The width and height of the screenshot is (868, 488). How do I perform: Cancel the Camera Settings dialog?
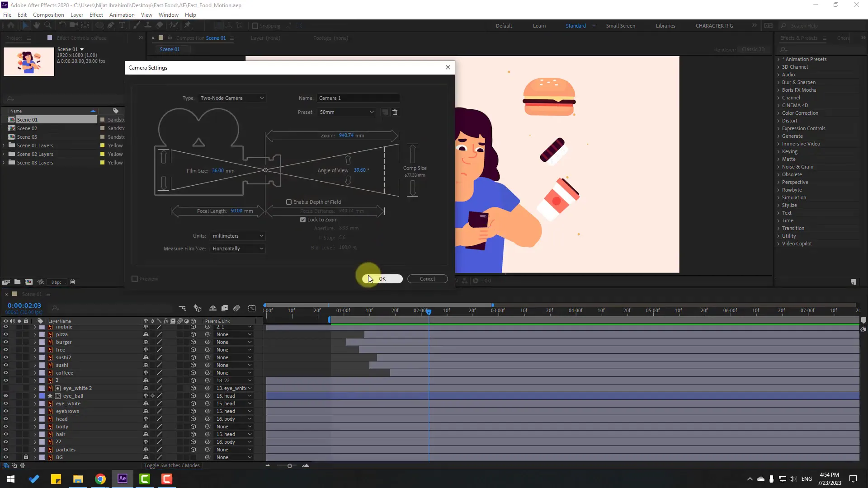[427, 279]
